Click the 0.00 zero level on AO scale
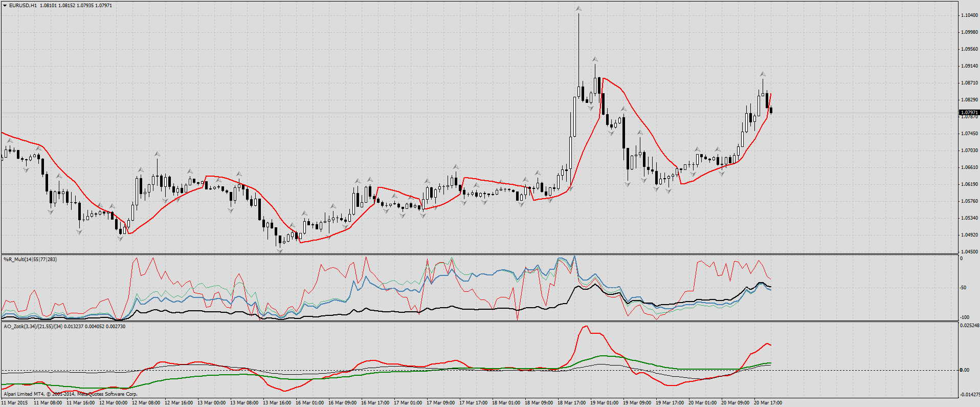The height and width of the screenshot is (407, 980). [964, 370]
